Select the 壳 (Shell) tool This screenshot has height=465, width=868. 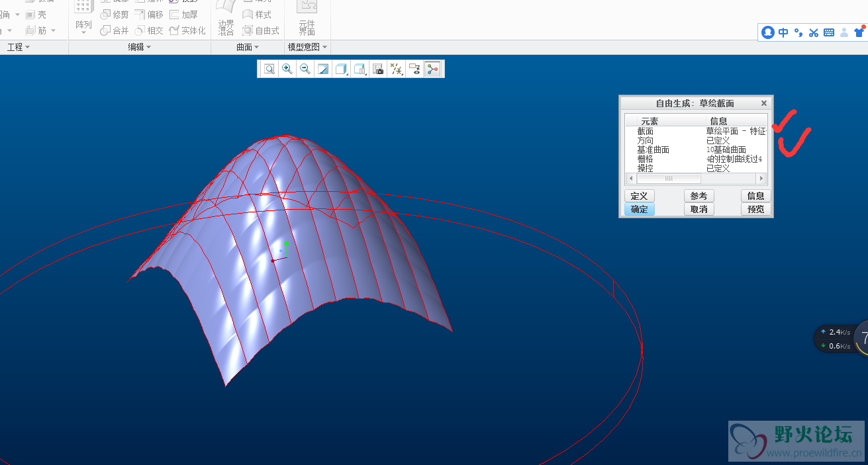pyautogui.click(x=36, y=15)
